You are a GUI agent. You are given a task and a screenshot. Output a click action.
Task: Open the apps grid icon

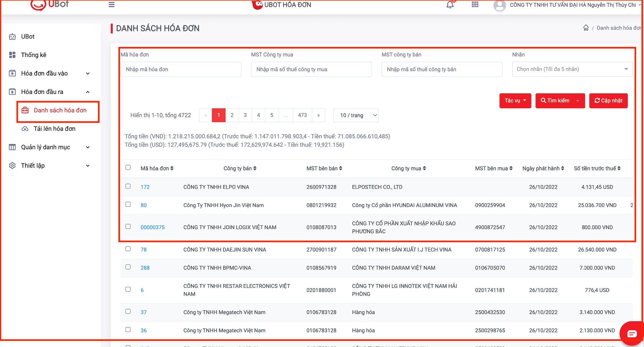tap(475, 5)
